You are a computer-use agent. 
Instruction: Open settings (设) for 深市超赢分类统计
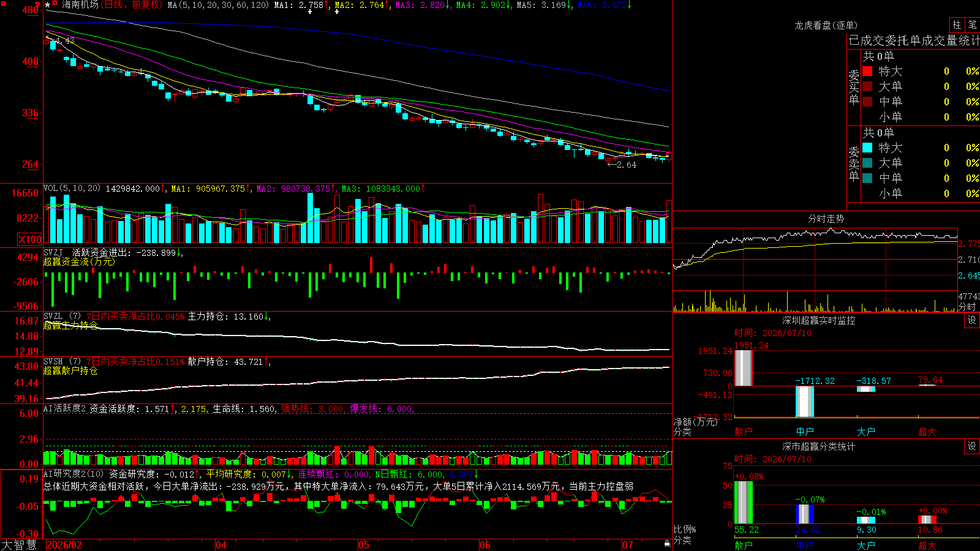coord(972,446)
